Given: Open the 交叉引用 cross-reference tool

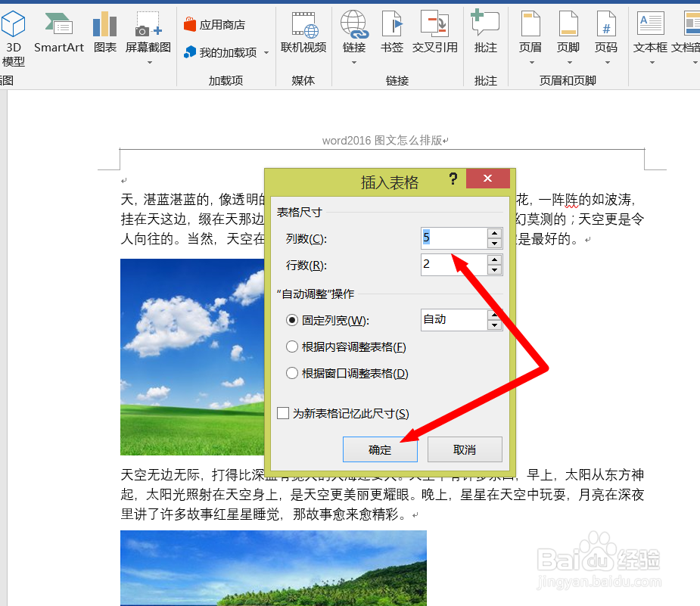Looking at the screenshot, I should [x=435, y=33].
